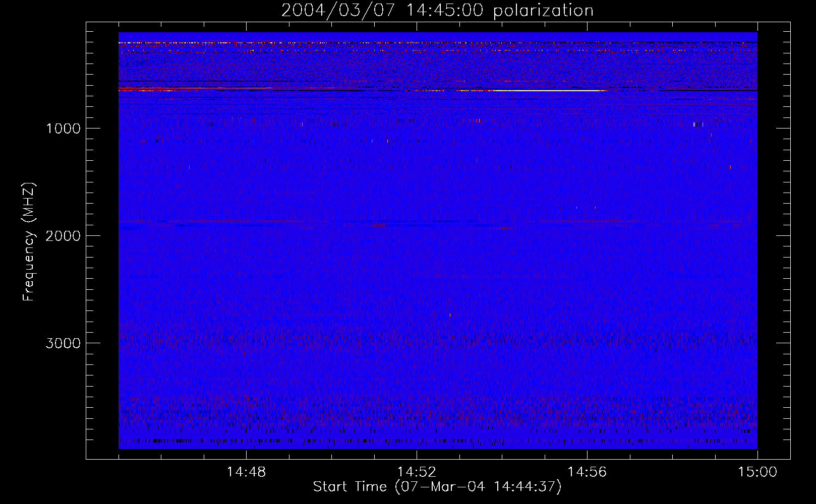
Task: Click the 3000 MHz frequency tick label
Action: [x=63, y=343]
